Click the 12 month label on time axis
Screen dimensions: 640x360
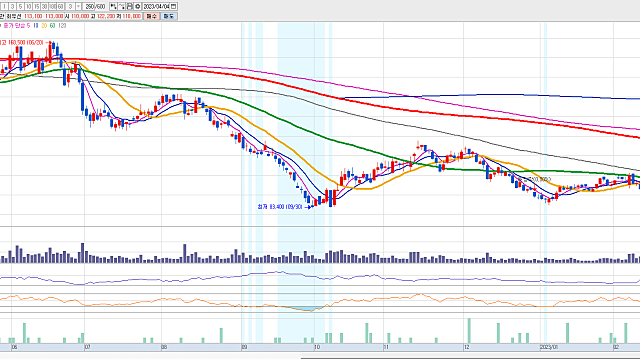(467, 347)
